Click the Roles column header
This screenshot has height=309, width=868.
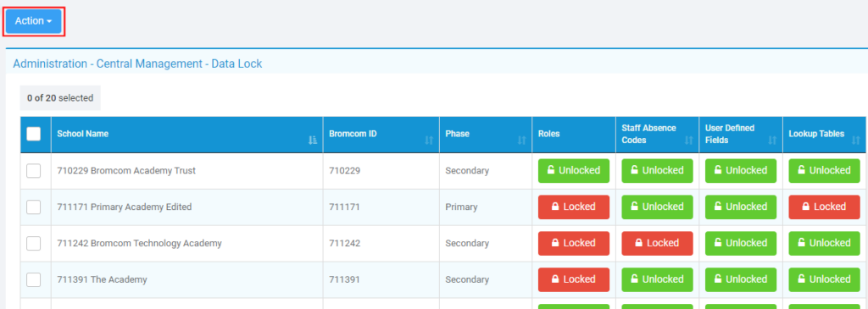[x=574, y=135]
